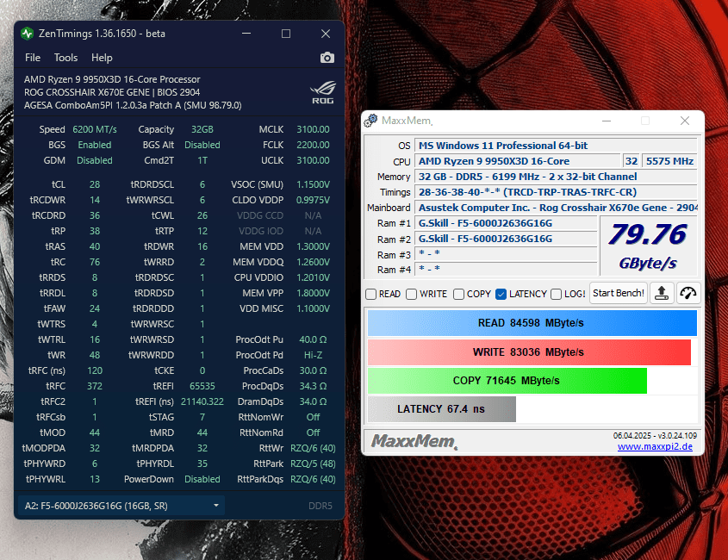Click the READ 84598 MByte/s result bar
This screenshot has width=728, height=560.
(x=532, y=323)
